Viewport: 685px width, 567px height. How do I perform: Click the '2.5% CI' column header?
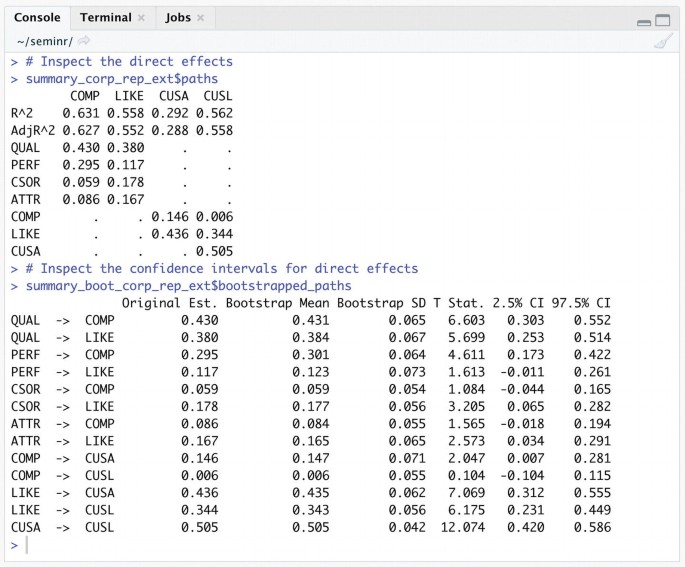tap(518, 303)
